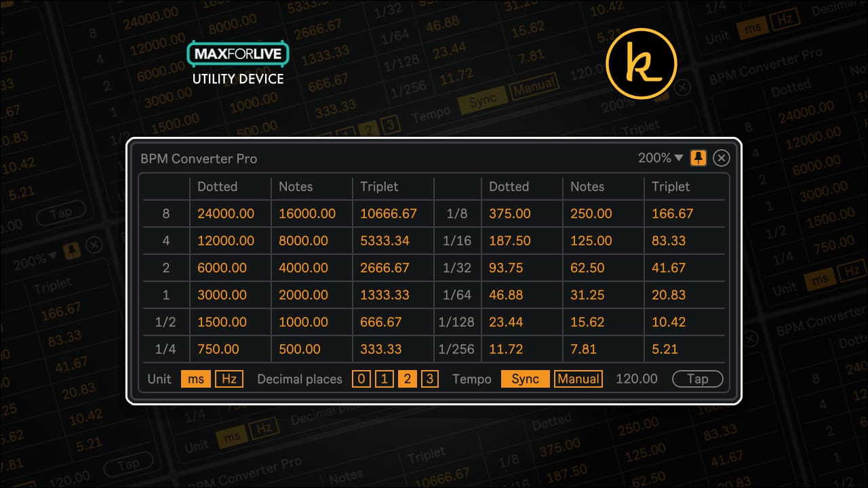Select notes value 15.62 in 1/128 row
The width and height of the screenshot is (868, 488).
587,322
